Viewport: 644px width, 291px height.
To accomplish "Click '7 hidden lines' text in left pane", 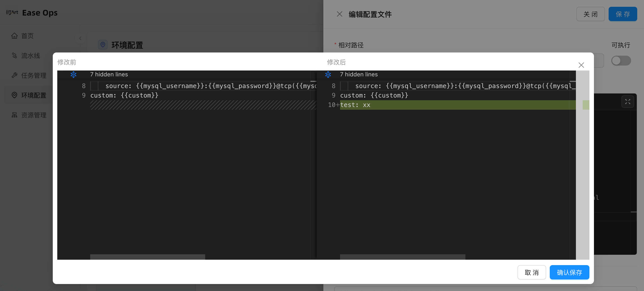I will pos(109,74).
